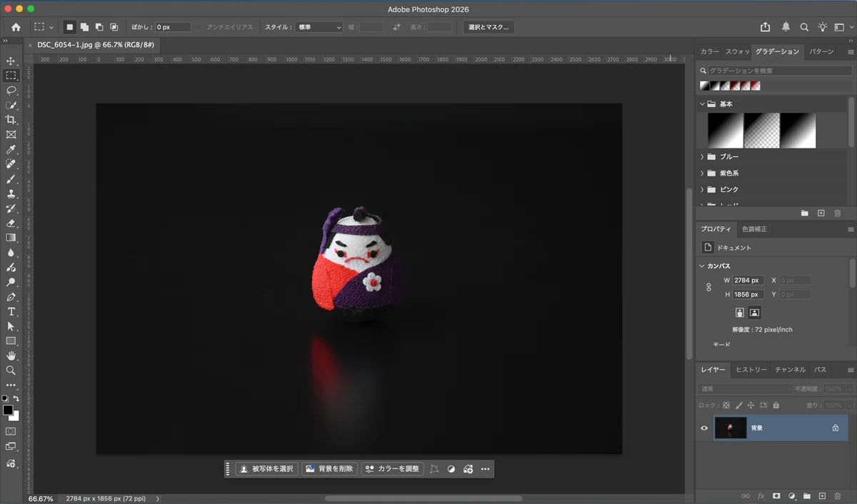Open the search magnifier in top bar
This screenshot has height=504, width=857.
click(x=804, y=27)
